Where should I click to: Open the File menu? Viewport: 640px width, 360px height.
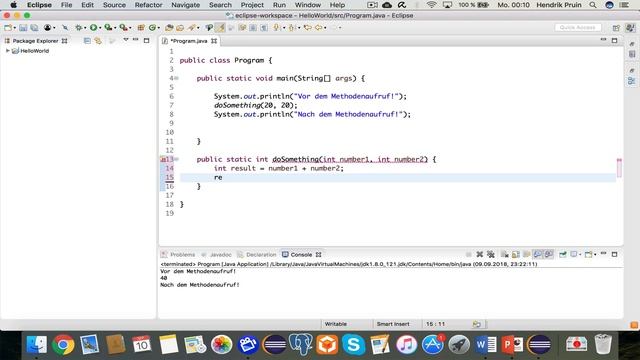tap(66, 5)
